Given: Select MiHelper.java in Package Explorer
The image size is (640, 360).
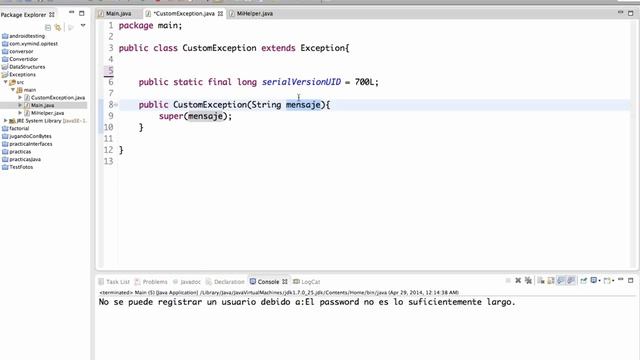Looking at the screenshot, I should click(47, 113).
